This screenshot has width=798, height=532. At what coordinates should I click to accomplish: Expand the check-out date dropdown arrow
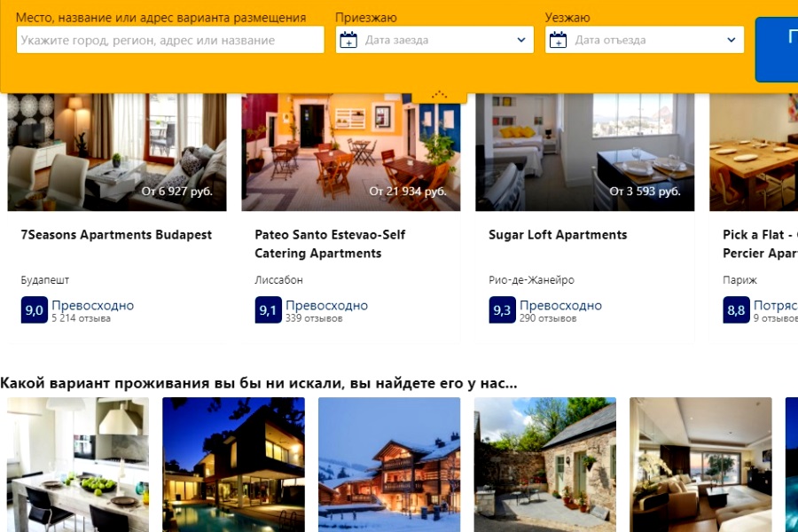(731, 40)
